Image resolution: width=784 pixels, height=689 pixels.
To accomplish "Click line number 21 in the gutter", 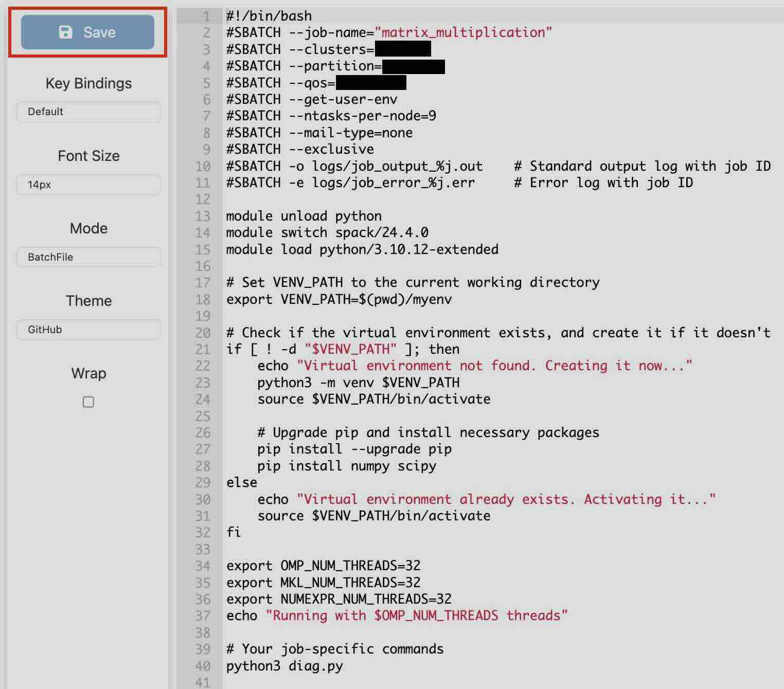I will click(203, 350).
